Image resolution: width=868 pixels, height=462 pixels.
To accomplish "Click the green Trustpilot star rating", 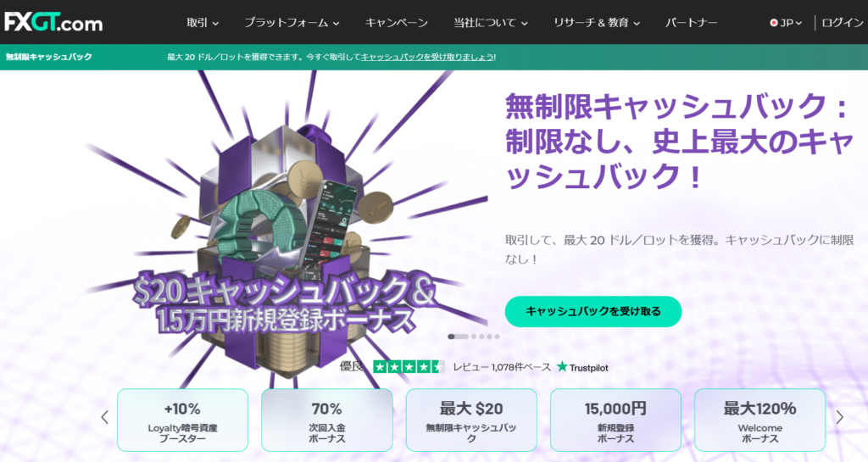I will (x=409, y=367).
